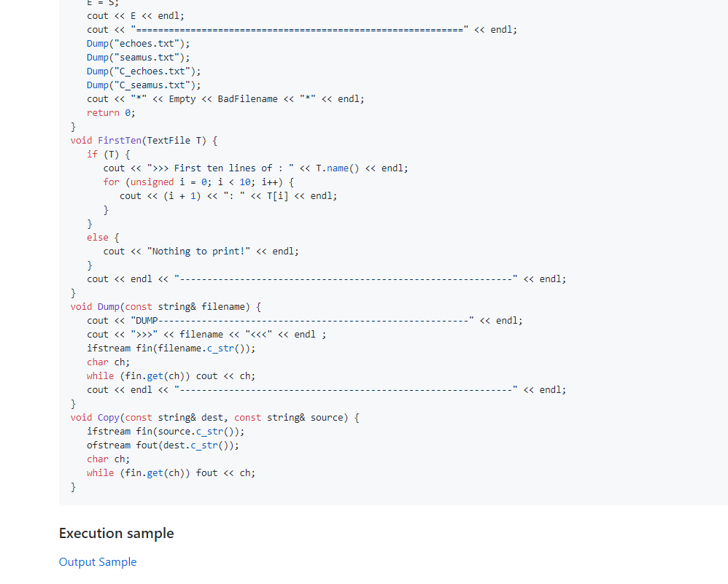The height and width of the screenshot is (584, 728).
Task: Select the Copy function signature
Action: point(214,417)
